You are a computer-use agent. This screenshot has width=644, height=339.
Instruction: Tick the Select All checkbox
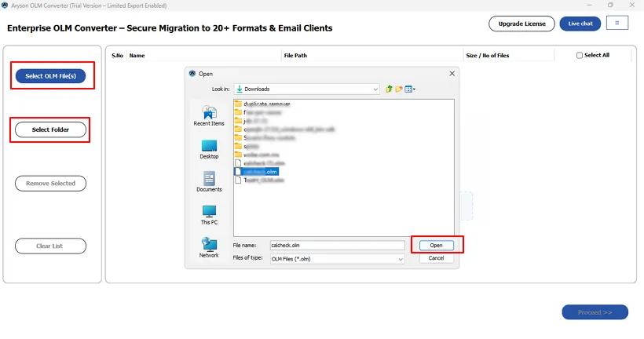[580, 55]
